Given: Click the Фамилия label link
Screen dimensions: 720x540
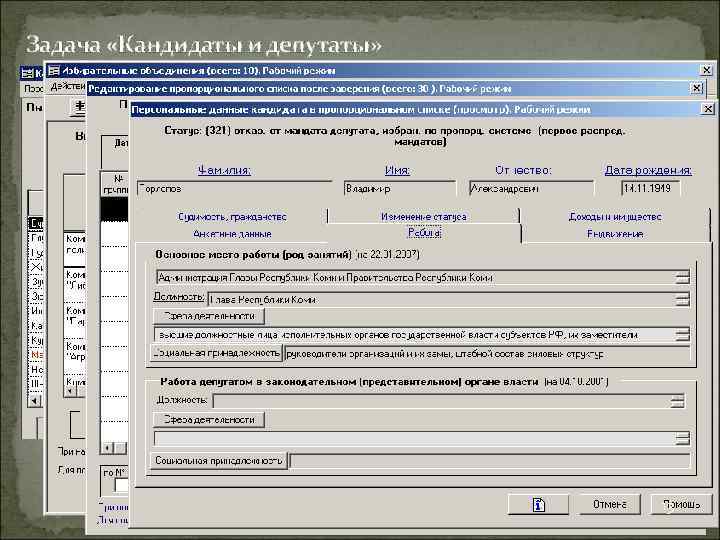Looking at the screenshot, I should (x=224, y=170).
